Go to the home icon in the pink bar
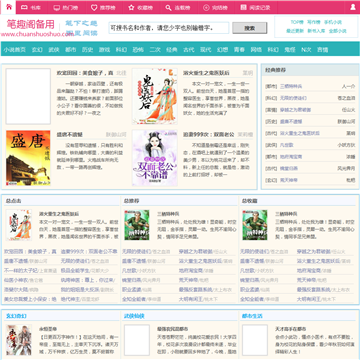 pyautogui.click(x=8, y=7)
